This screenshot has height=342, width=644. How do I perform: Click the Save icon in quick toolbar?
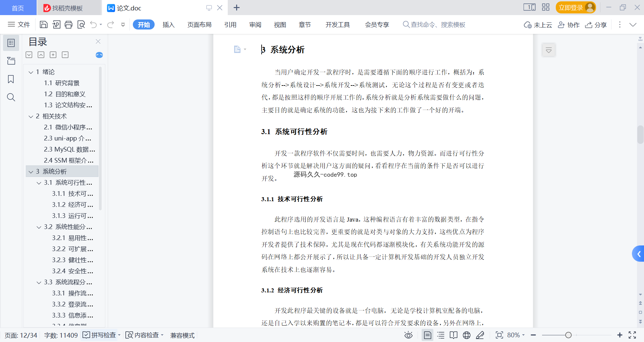coord(44,24)
